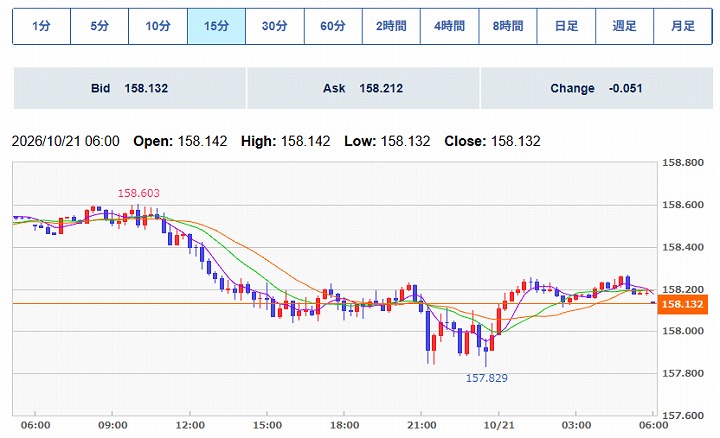This screenshot has width=720, height=438.
Task: Click the 157.829 low price label
Action: (x=487, y=378)
